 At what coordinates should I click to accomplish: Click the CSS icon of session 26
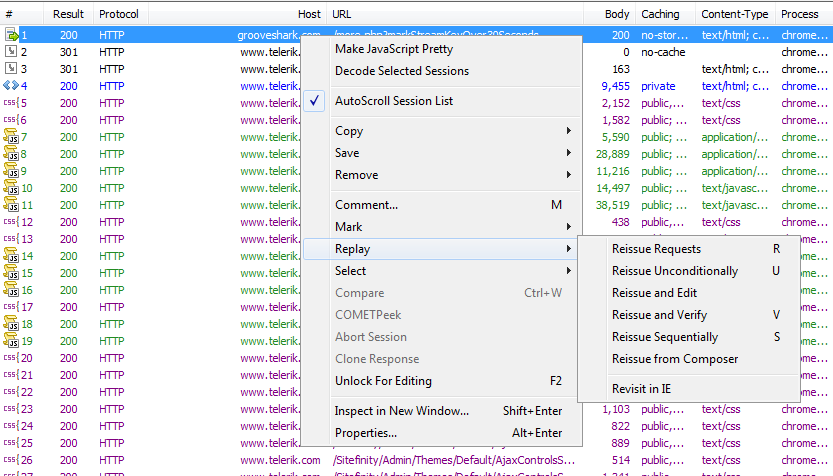click(11, 460)
